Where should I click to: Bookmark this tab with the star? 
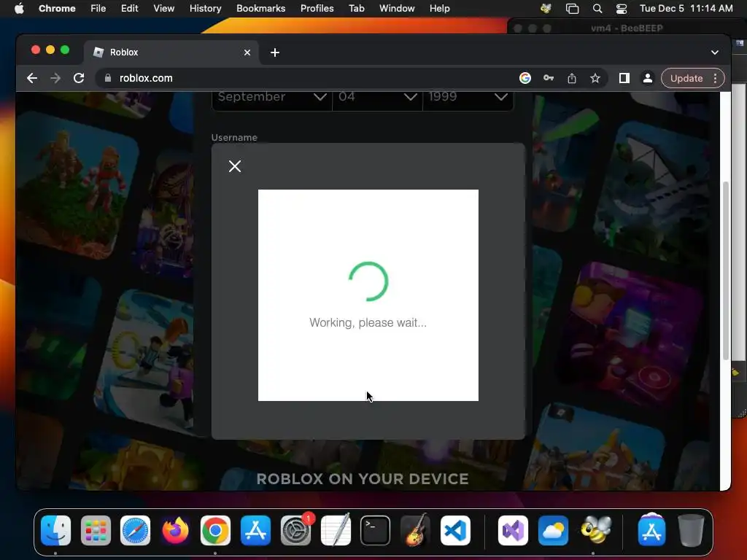pyautogui.click(x=595, y=78)
